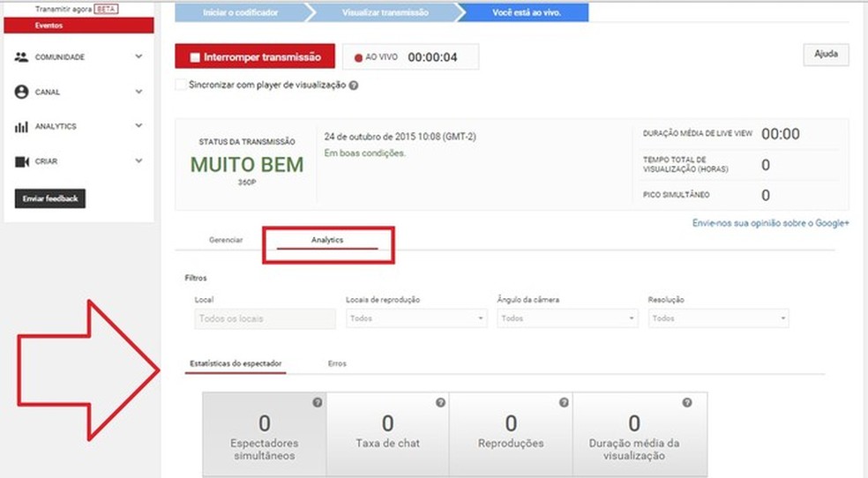
Task: Open the Resolução dropdown
Action: (x=719, y=318)
